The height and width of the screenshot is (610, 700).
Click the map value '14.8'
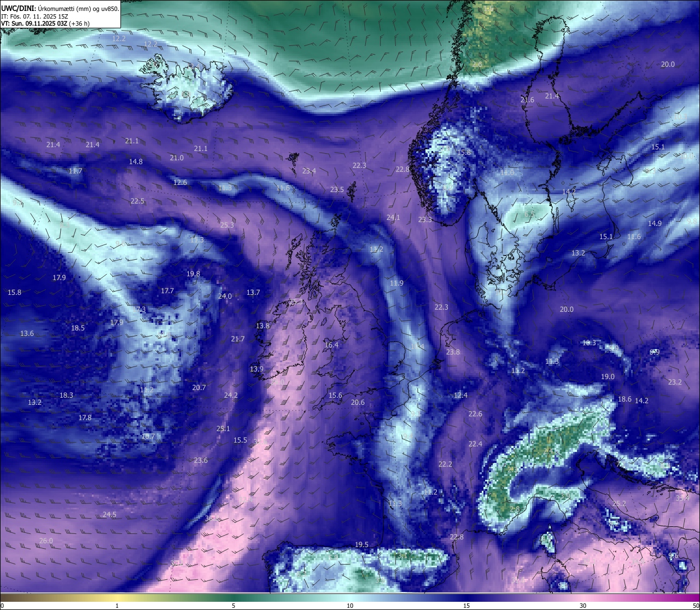136,161
